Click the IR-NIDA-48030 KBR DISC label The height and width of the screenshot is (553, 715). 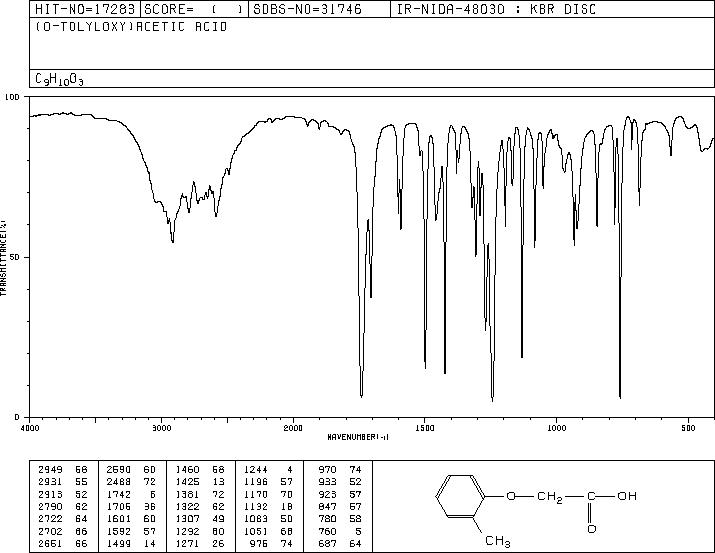pyautogui.click(x=496, y=9)
